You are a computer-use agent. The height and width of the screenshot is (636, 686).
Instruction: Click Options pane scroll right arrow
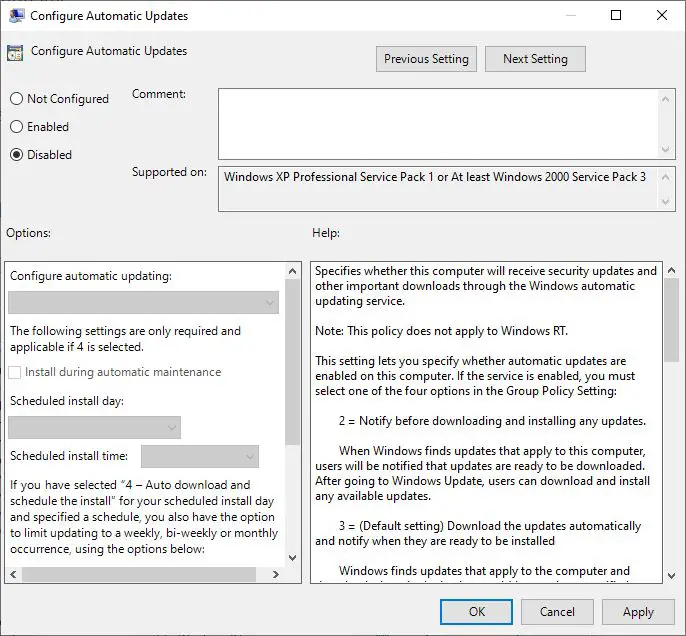[x=276, y=574]
